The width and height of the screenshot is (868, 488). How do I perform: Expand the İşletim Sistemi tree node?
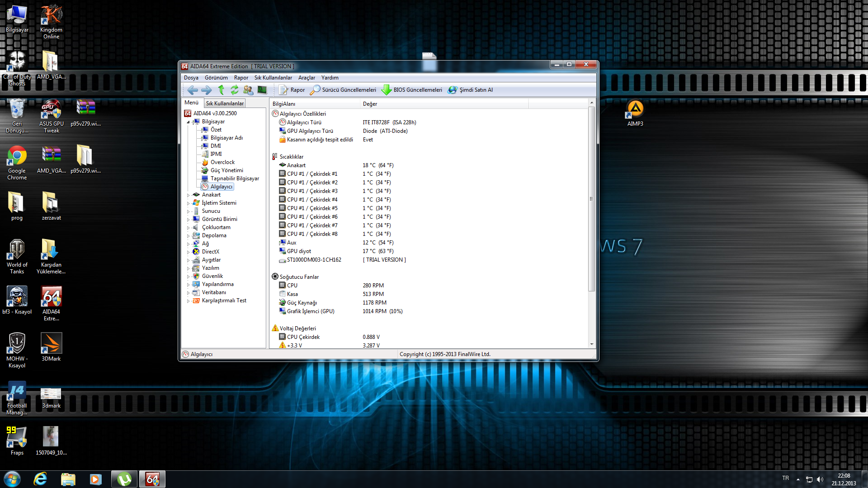(189, 203)
